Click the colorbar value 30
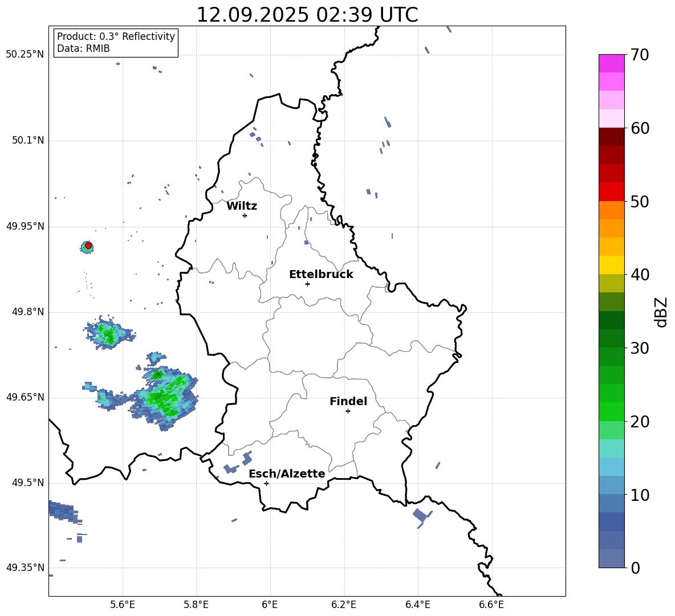675x616 pixels. [x=640, y=348]
